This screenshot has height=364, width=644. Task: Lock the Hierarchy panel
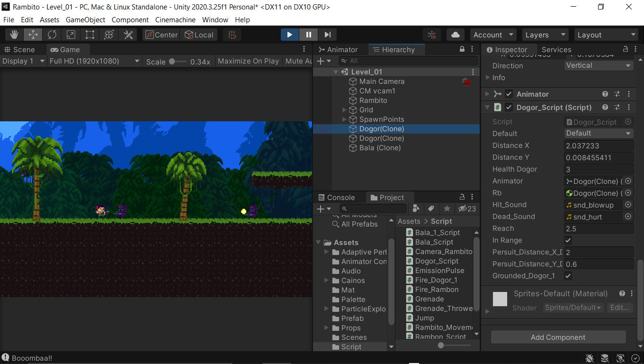[x=462, y=49]
